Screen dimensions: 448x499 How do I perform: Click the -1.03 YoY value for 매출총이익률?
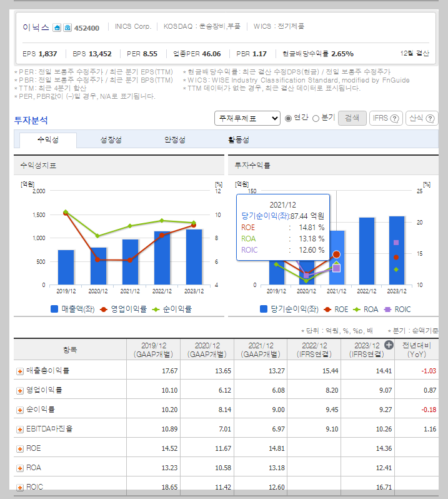coord(429,371)
